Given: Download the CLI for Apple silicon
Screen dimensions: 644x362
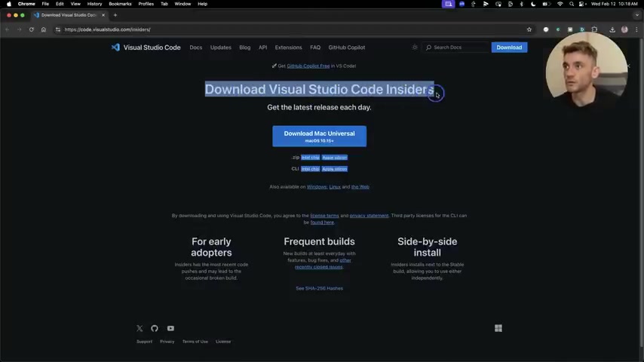Looking at the screenshot, I should tap(334, 169).
